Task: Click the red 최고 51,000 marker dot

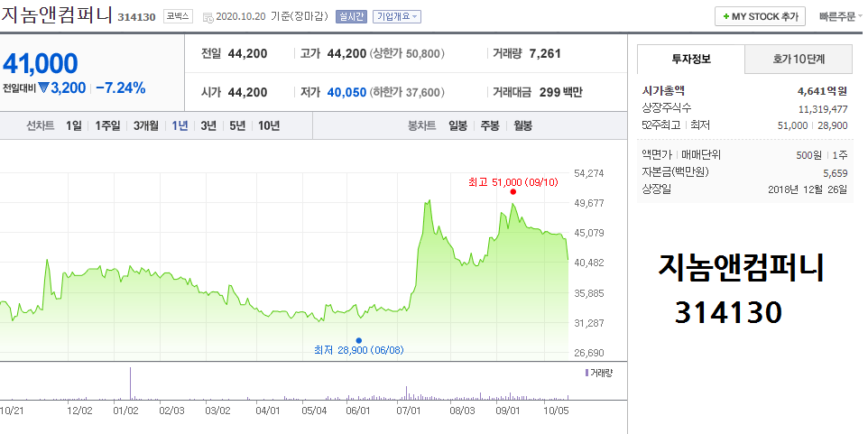Action: pyautogui.click(x=513, y=191)
